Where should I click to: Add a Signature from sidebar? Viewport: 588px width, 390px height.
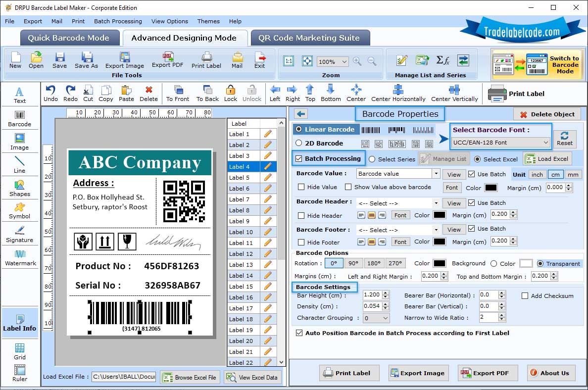[x=19, y=235]
